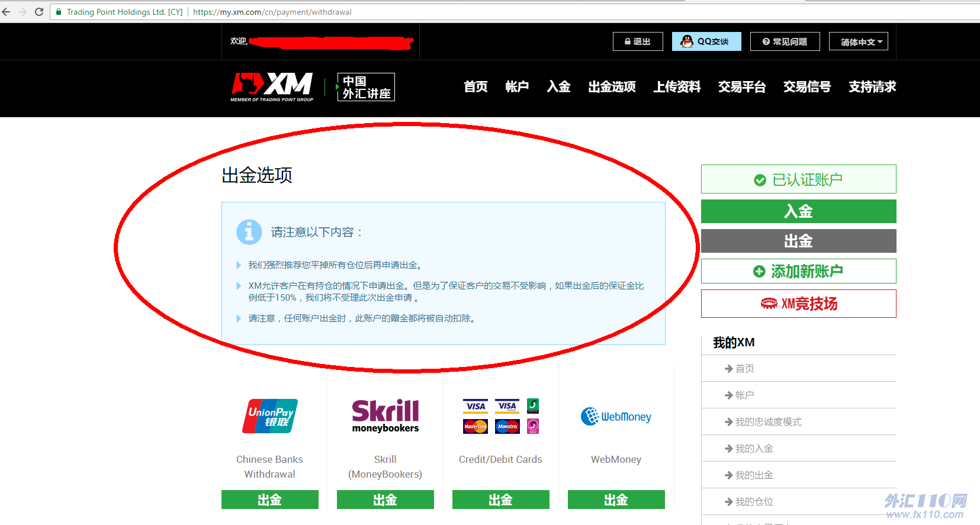This screenshot has width=980, height=525.
Task: Go to 首页 in the main navigation
Action: (x=475, y=87)
